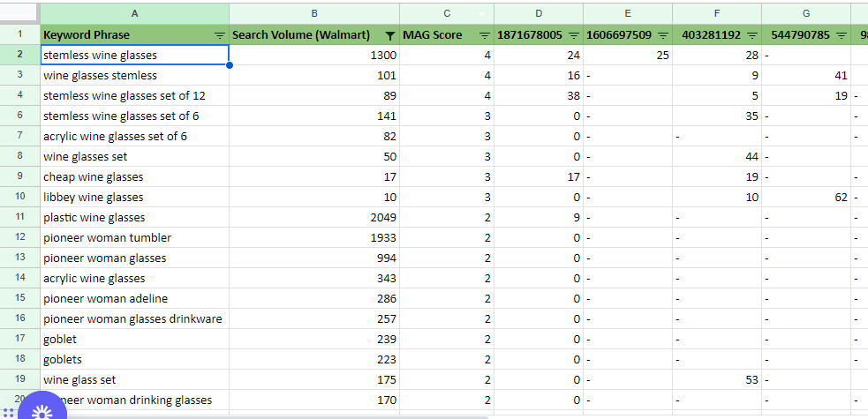This screenshot has height=419, width=868.
Task: Open filter icon on 1871678005 column
Action: pos(574,35)
